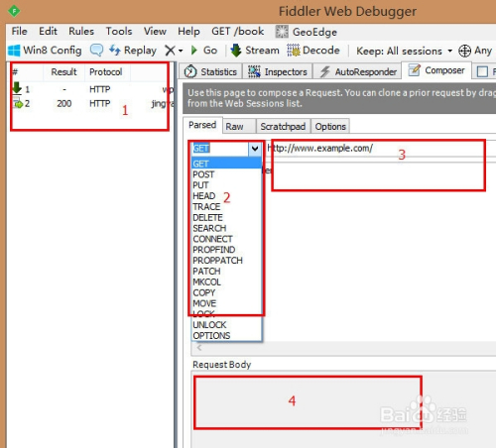Click the Go button
The height and width of the screenshot is (448, 496).
[204, 51]
